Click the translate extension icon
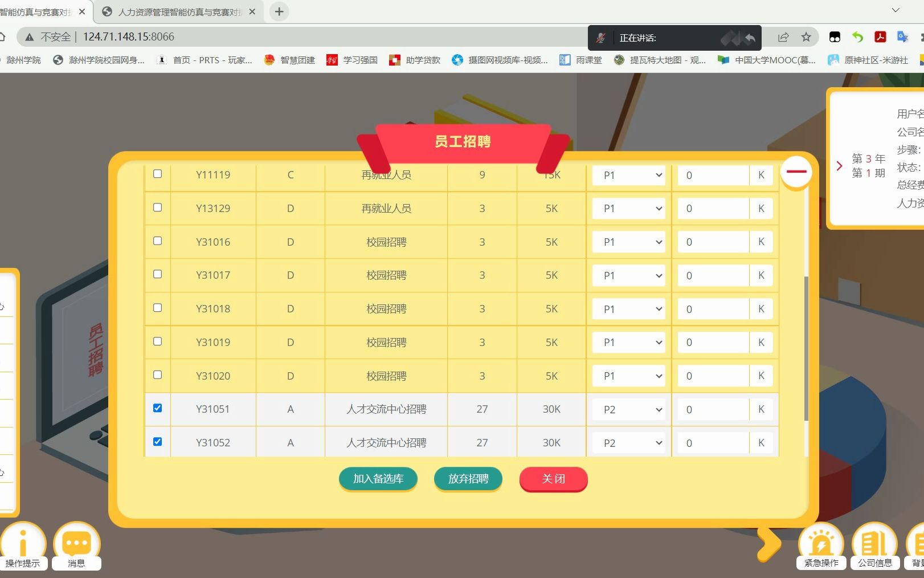 tap(902, 37)
